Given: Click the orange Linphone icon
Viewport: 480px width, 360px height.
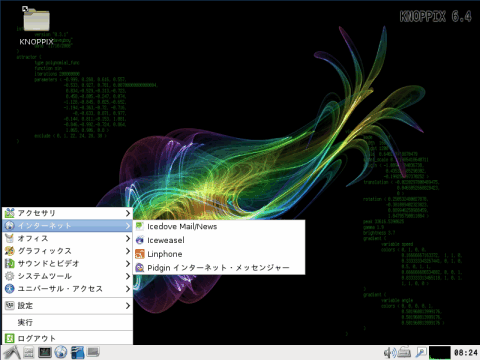Looking at the screenshot, I should (140, 254).
